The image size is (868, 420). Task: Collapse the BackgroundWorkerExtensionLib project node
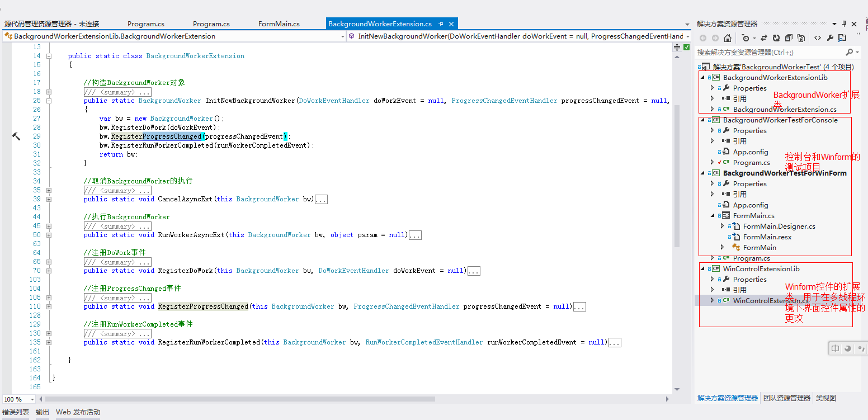click(x=702, y=77)
